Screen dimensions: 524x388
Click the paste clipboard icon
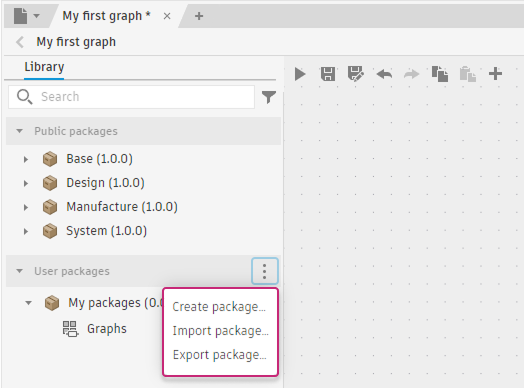pyautogui.click(x=468, y=74)
